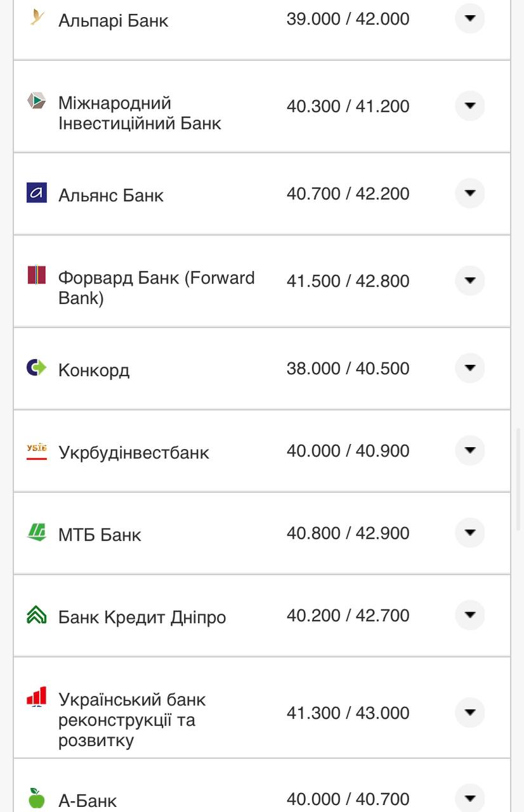The height and width of the screenshot is (812, 524).
Task: Click the Конкорд logo icon
Action: (x=37, y=367)
